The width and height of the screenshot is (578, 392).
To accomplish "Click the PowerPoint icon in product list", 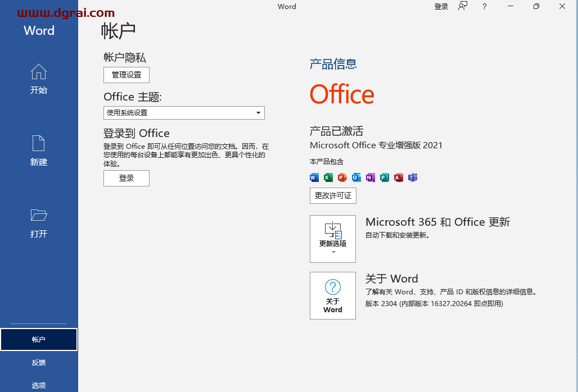I will pyautogui.click(x=342, y=177).
